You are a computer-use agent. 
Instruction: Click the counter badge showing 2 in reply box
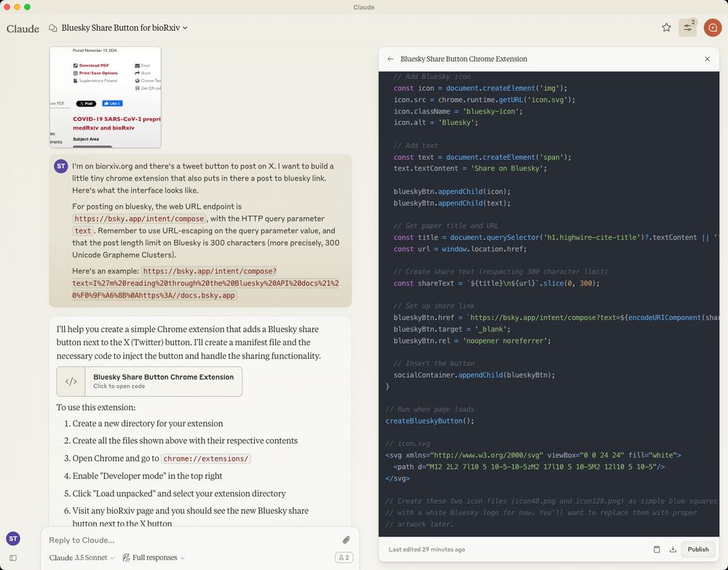pos(344,558)
